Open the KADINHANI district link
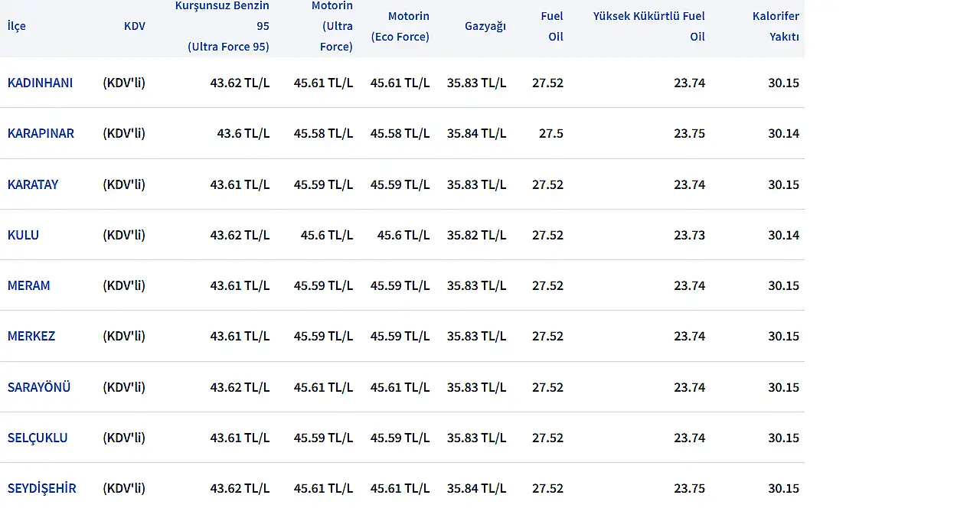 point(40,83)
